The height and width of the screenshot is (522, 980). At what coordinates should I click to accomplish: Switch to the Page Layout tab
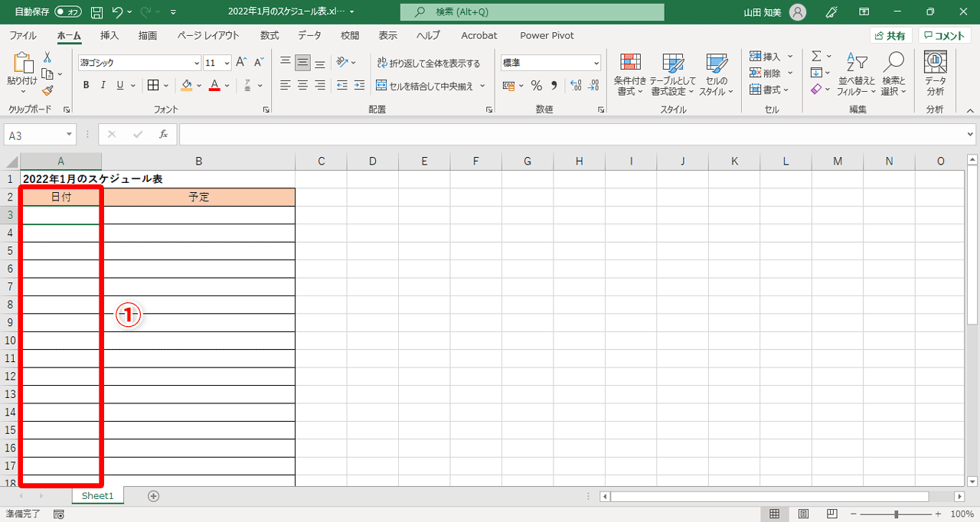(208, 35)
